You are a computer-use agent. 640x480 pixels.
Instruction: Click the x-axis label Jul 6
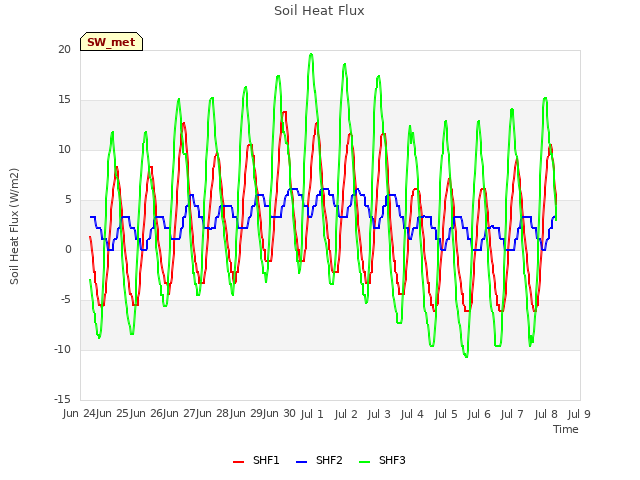pyautogui.click(x=479, y=414)
